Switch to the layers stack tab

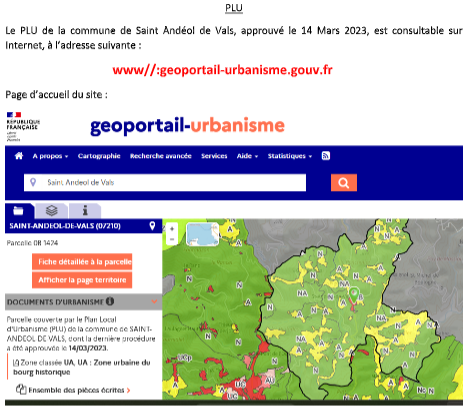52,211
